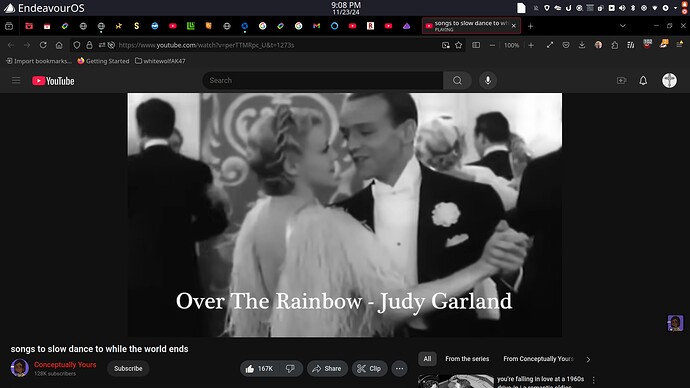Switch to the pinned yellow S tab
Image resolution: width=690 pixels, height=388 pixels.
[136, 26]
